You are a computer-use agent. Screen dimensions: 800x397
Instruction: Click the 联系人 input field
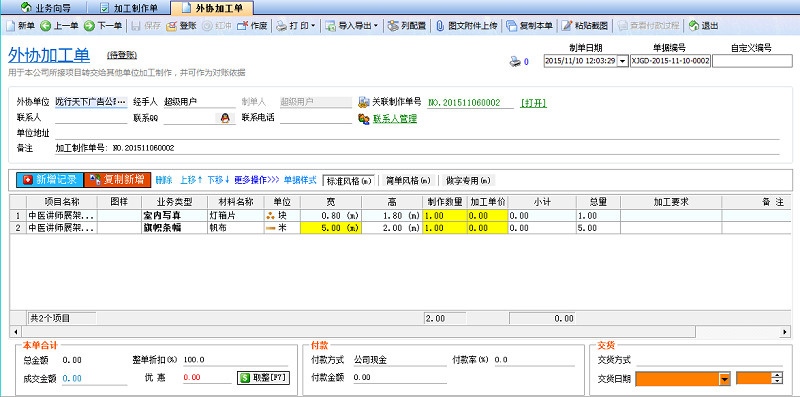(91, 118)
